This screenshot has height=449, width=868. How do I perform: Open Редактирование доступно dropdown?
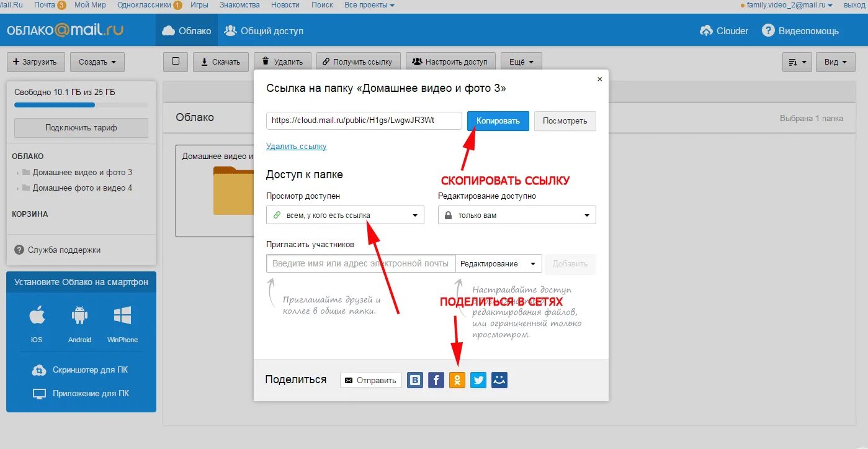click(517, 215)
